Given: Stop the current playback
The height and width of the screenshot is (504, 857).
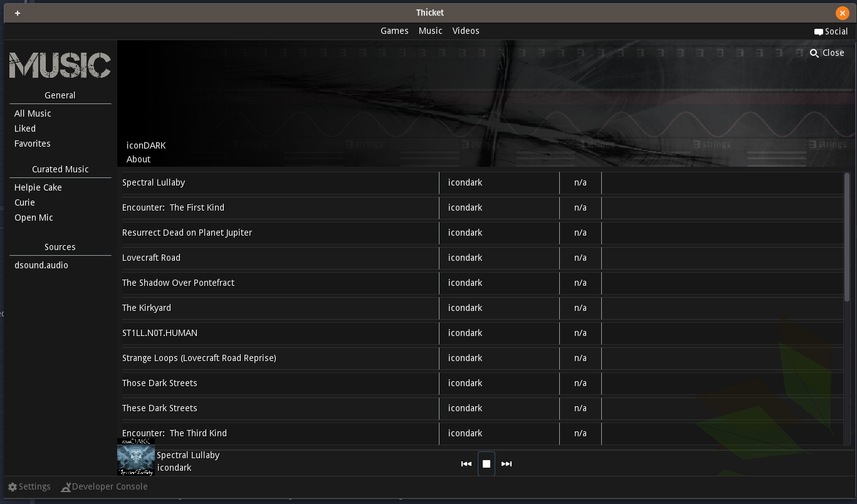Looking at the screenshot, I should (486, 464).
